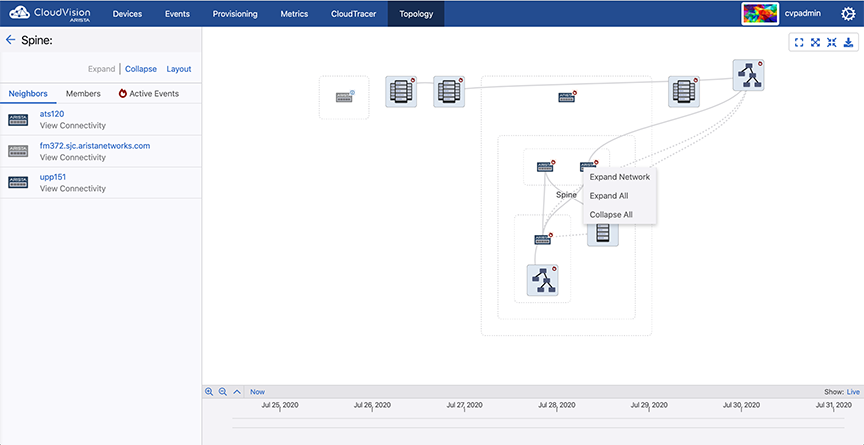The image size is (864, 445).
Task: Click the fm372 grey switch icon
Action: click(18, 151)
